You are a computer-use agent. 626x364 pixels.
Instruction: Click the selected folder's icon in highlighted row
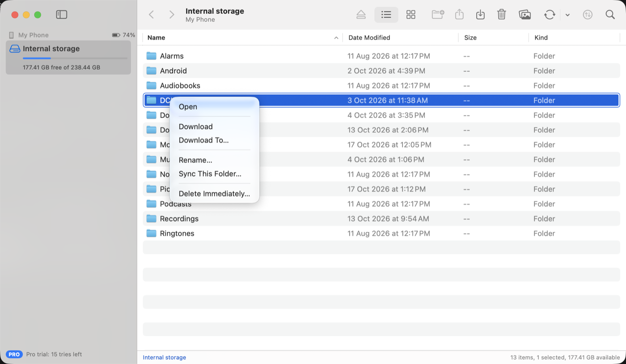pyautogui.click(x=152, y=100)
